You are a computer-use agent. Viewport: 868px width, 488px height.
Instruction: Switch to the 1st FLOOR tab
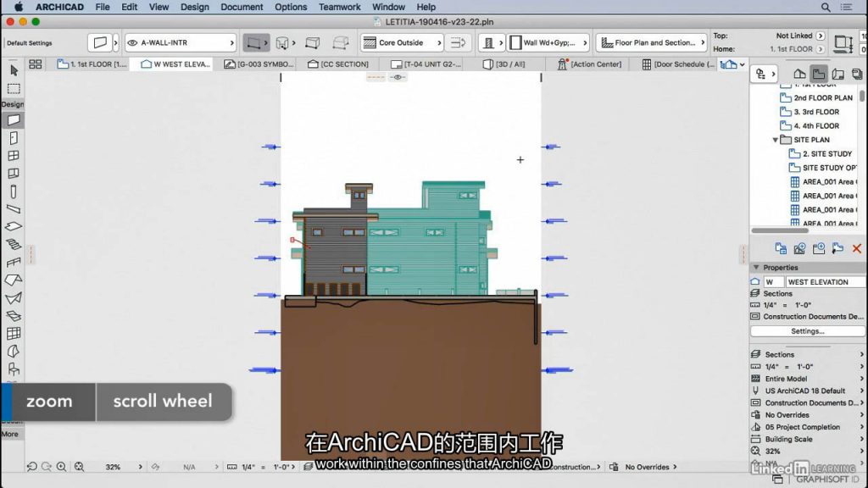point(92,64)
